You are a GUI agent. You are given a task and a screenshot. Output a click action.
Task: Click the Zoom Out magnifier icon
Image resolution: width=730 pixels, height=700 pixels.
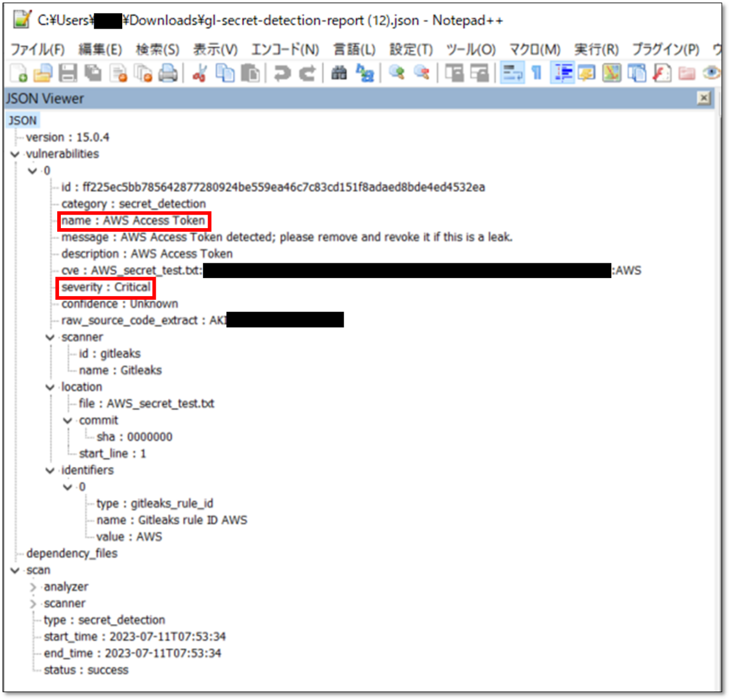422,74
